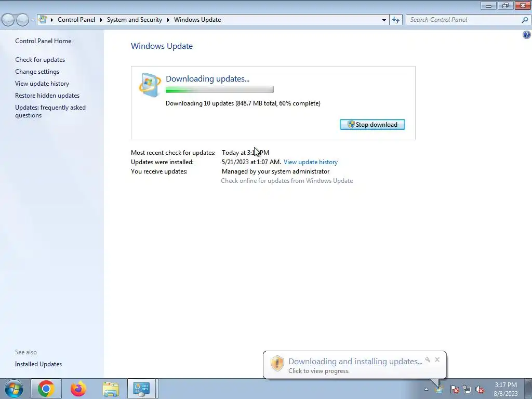This screenshot has height=399, width=532.
Task: Open Help via the blue question icon
Action: click(527, 35)
